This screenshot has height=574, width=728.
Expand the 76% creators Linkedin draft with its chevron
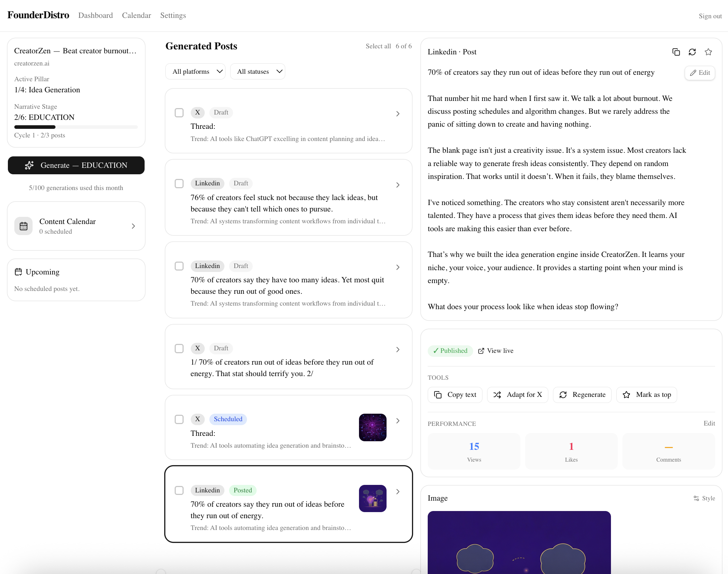[x=397, y=185]
